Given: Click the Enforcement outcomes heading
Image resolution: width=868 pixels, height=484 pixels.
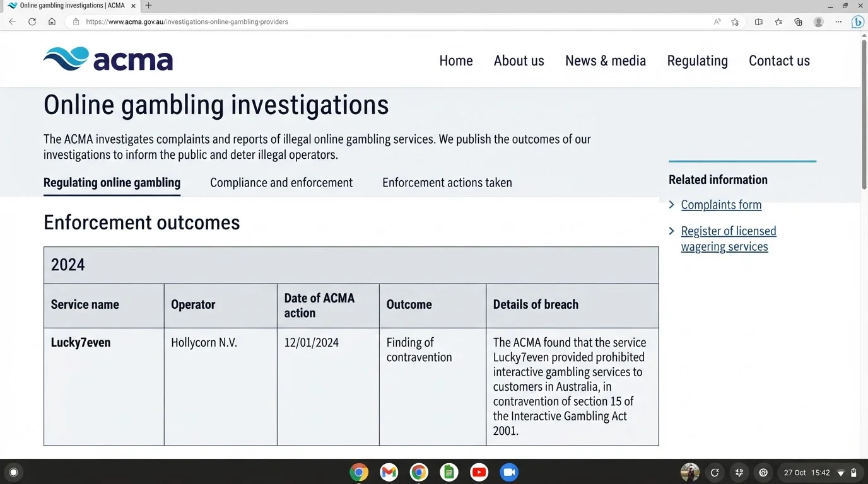Looking at the screenshot, I should coord(142,222).
